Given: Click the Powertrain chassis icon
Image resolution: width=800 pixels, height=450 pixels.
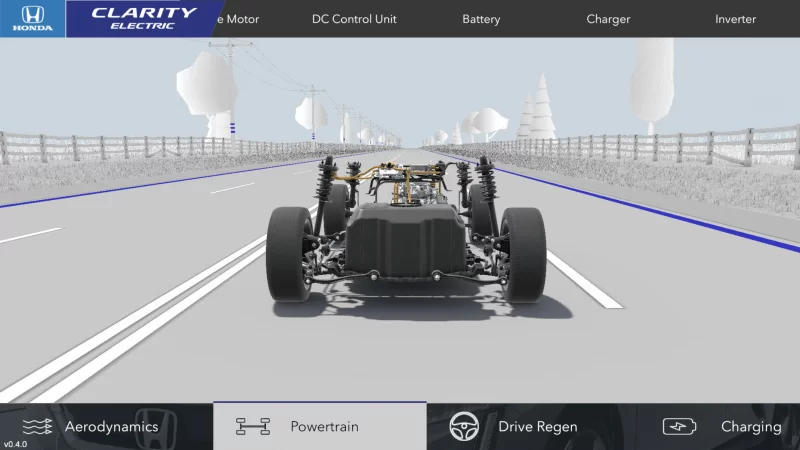Looking at the screenshot, I should [253, 427].
